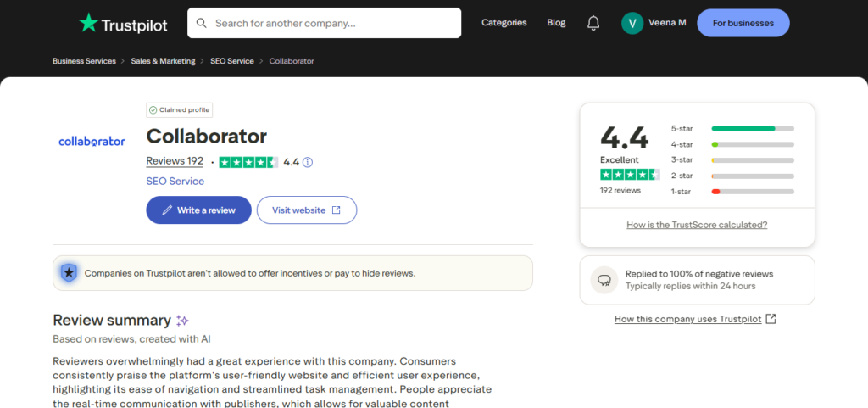Click the 5-star label

[x=682, y=128]
